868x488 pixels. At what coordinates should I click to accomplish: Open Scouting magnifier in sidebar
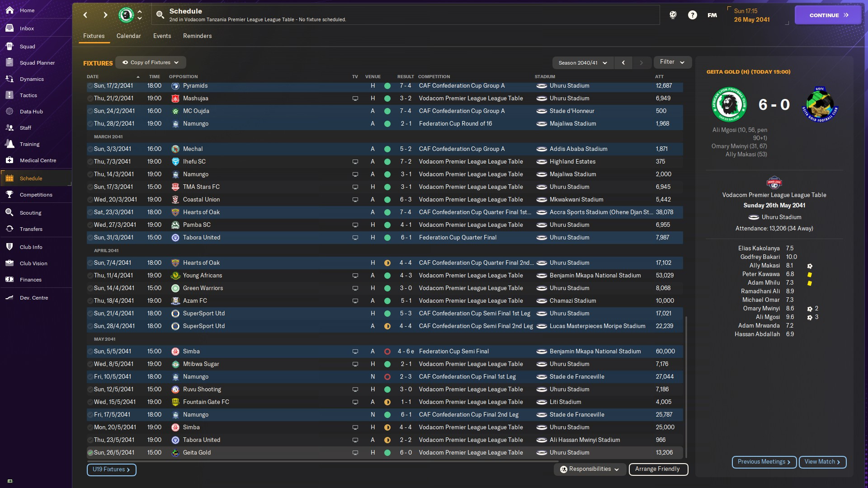click(x=9, y=213)
